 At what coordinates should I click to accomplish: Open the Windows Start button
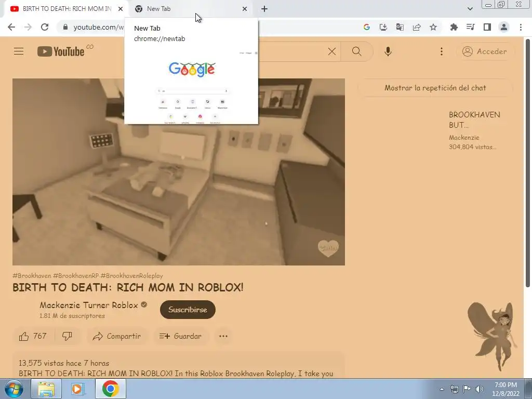point(14,389)
